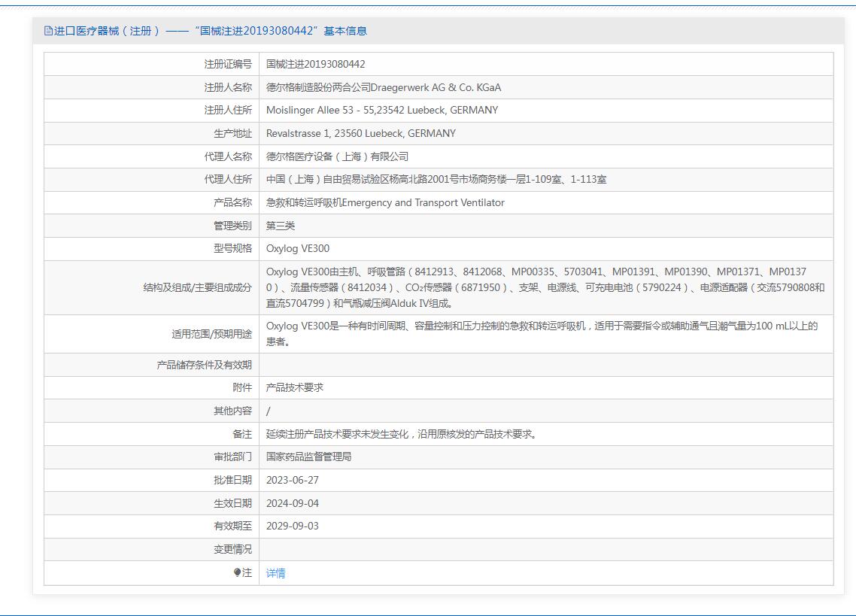This screenshot has height=616, width=856.
Task: Click the expiry date 2029-09-03
Action: pos(292,526)
